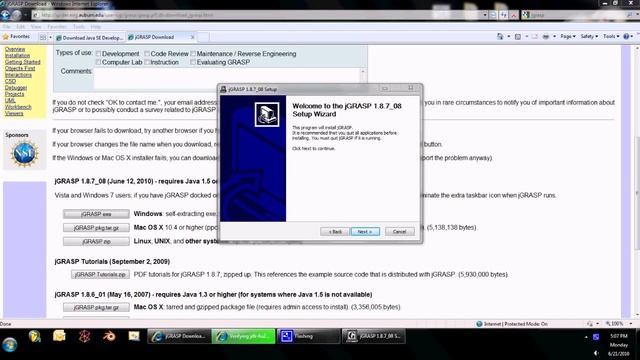Click the browser search box
Screen dimensions: 640x360
point(578,15)
